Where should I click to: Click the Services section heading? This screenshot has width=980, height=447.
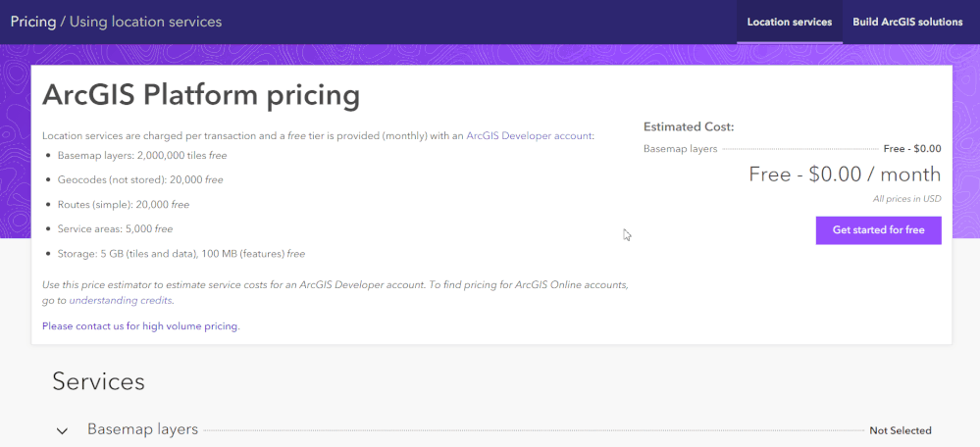click(x=98, y=381)
